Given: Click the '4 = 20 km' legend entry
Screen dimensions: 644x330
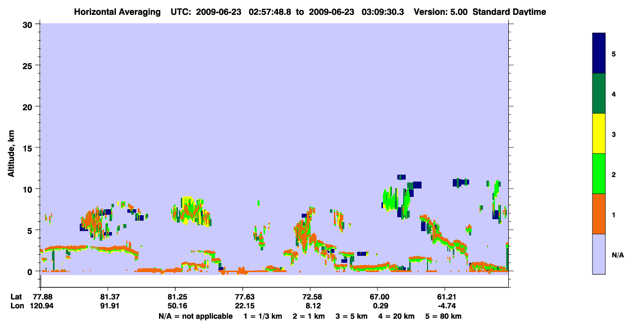Looking at the screenshot, I should point(397,316).
